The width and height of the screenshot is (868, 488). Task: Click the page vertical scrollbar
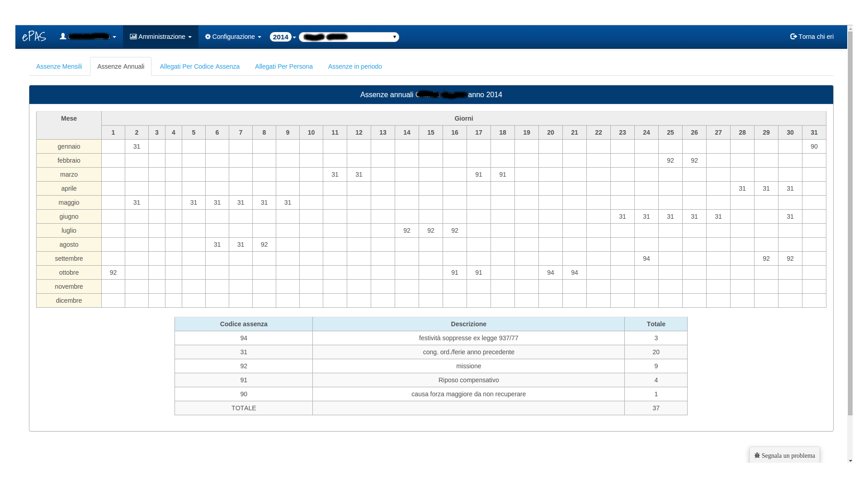click(850, 226)
